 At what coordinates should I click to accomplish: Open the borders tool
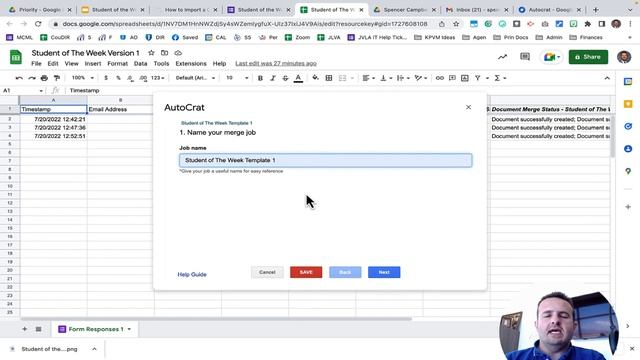tap(329, 78)
